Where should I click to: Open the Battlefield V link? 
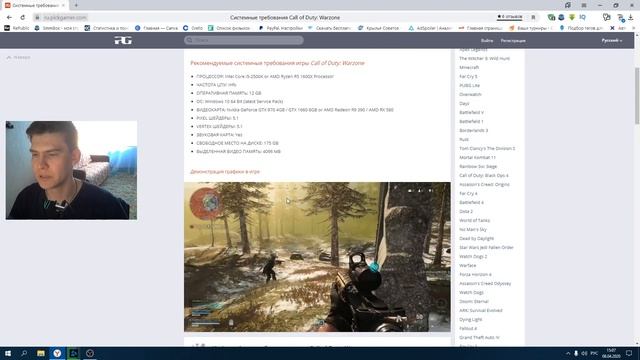pos(471,112)
